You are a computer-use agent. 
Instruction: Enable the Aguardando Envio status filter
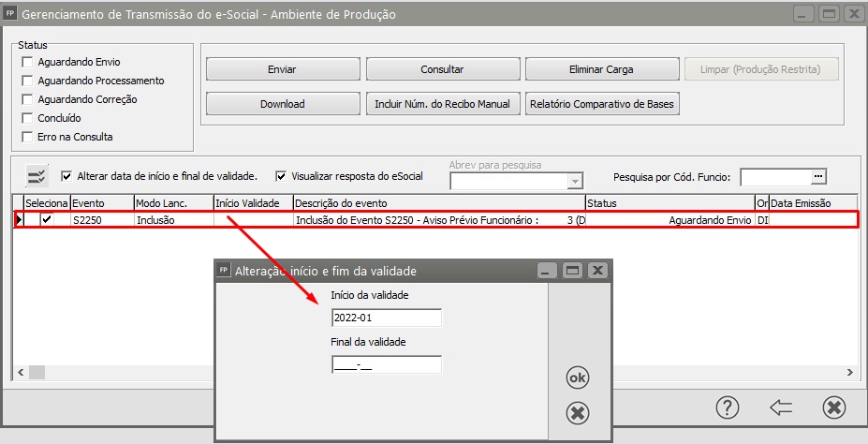pos(27,62)
